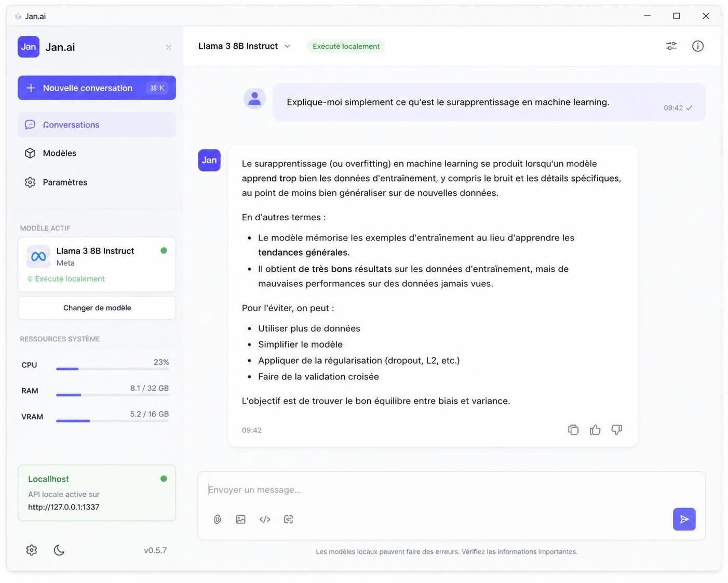Click the RAM usage bar
The image size is (728, 583).
click(x=112, y=395)
